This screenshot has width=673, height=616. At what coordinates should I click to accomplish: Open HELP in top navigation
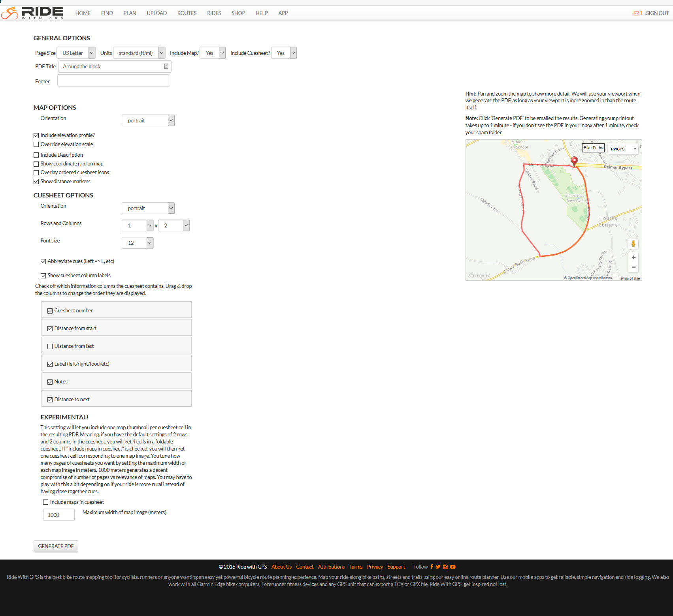tap(262, 13)
